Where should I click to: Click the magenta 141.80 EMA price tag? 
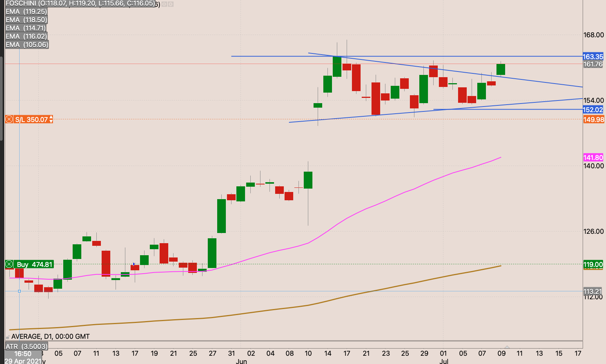[593, 158]
